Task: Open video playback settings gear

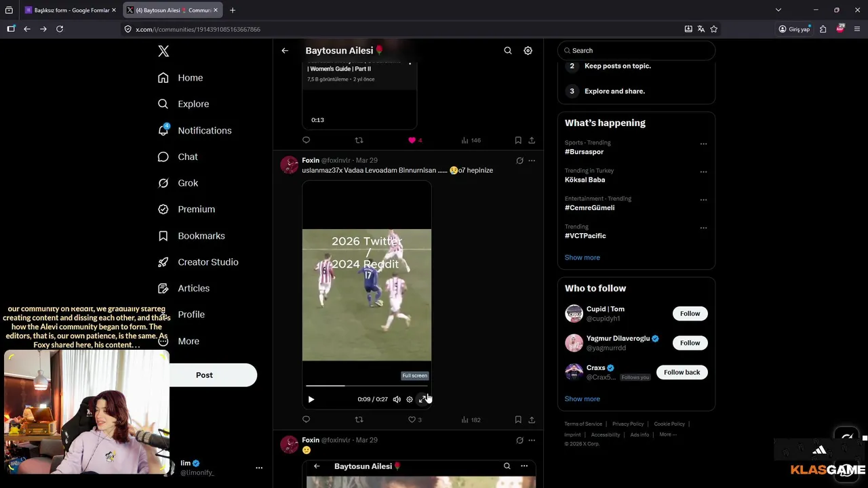Action: coord(410,399)
